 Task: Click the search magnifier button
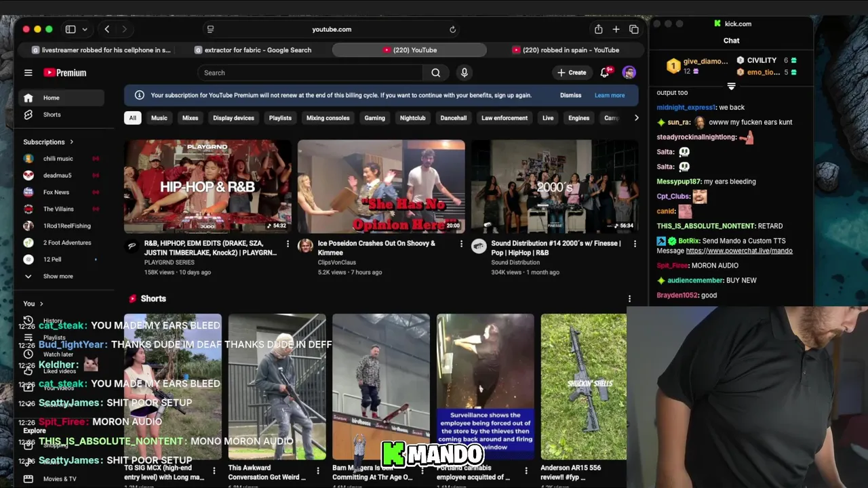click(435, 73)
